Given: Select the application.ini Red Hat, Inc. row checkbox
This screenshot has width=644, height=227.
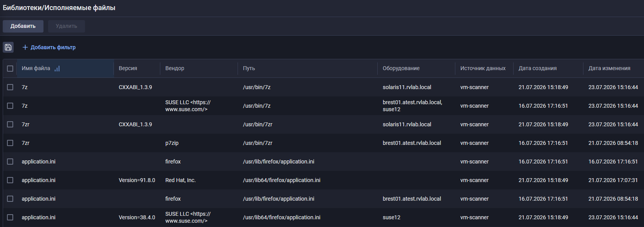Looking at the screenshot, I should tap(10, 180).
